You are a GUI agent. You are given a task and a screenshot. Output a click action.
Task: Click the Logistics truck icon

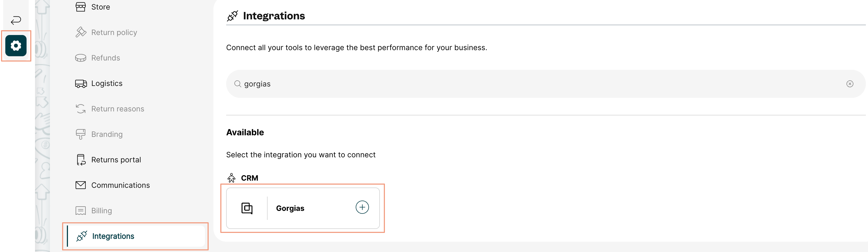(x=81, y=84)
